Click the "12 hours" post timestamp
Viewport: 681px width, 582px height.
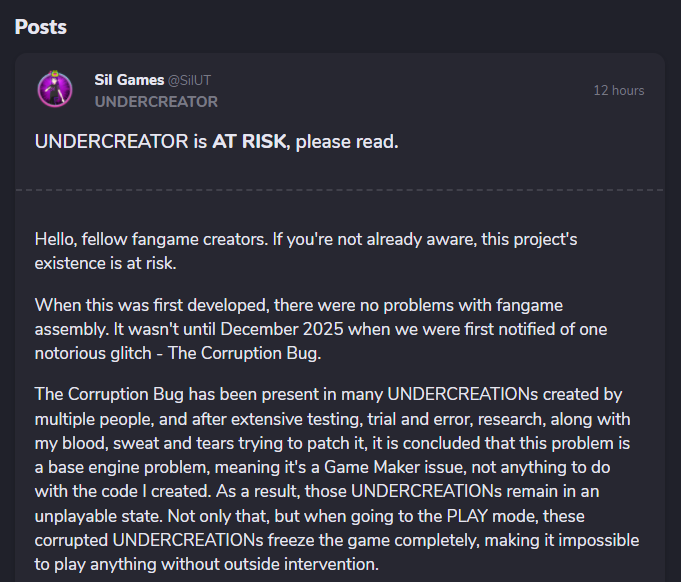pyautogui.click(x=618, y=90)
